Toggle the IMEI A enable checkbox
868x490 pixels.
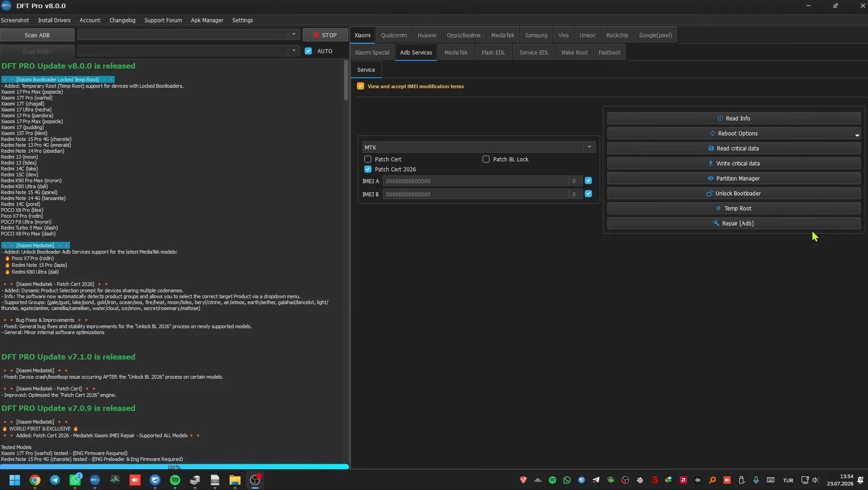click(x=588, y=180)
